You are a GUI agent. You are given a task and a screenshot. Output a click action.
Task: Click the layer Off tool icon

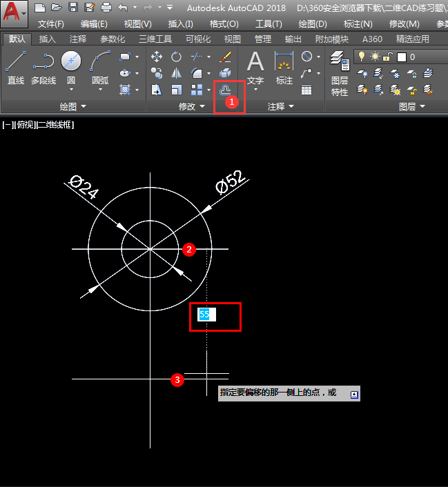[362, 73]
